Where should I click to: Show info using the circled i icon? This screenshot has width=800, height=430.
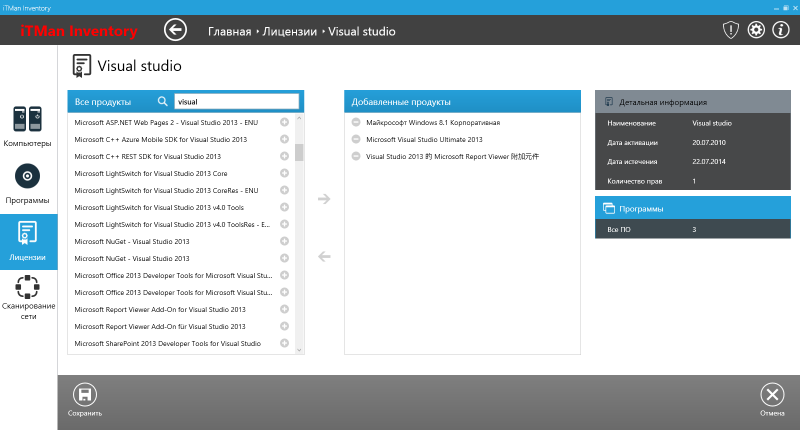781,30
